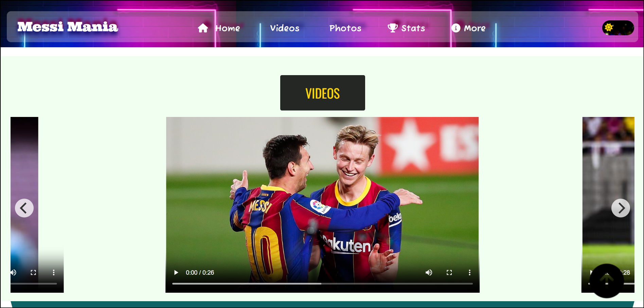The height and width of the screenshot is (308, 644).
Task: Click the Messi Mania logo text
Action: tap(68, 27)
